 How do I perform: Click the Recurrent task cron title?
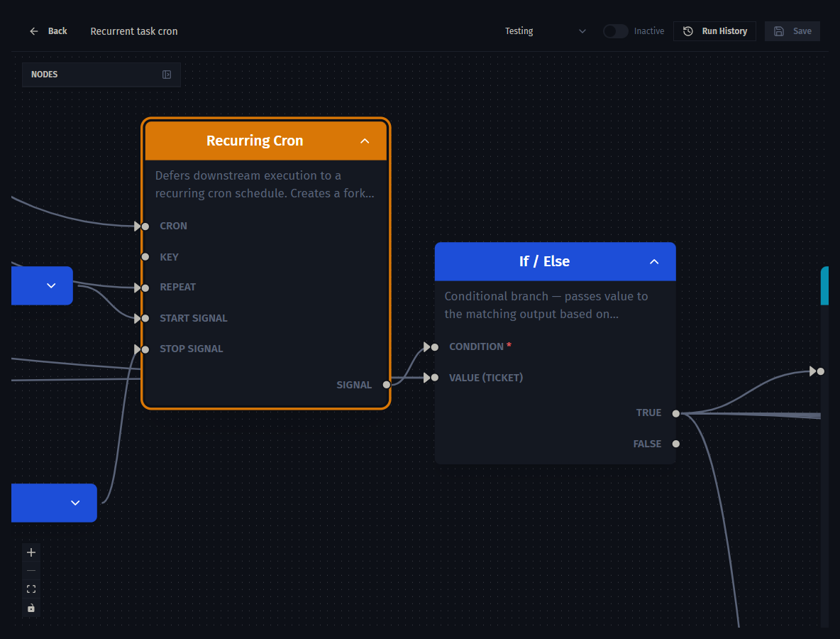(134, 31)
